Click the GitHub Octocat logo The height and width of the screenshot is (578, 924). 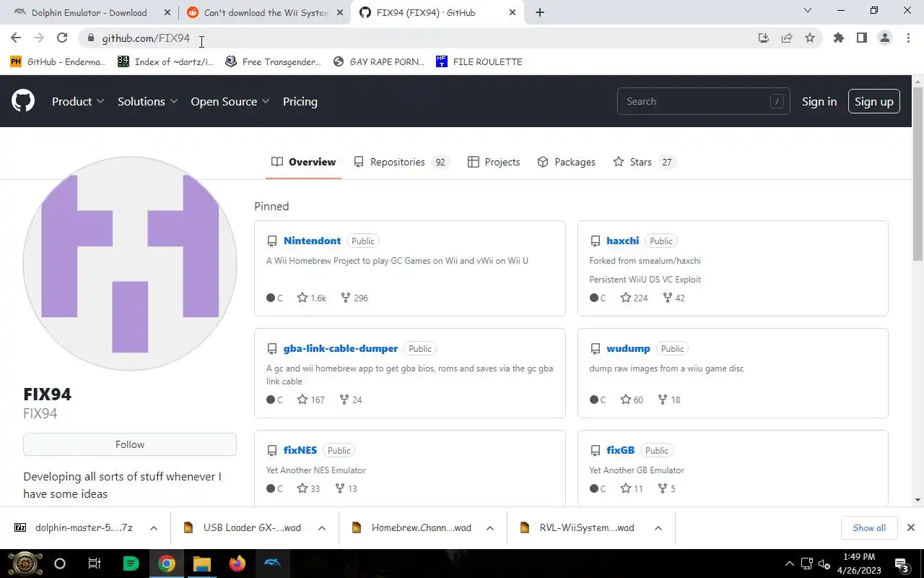point(23,101)
